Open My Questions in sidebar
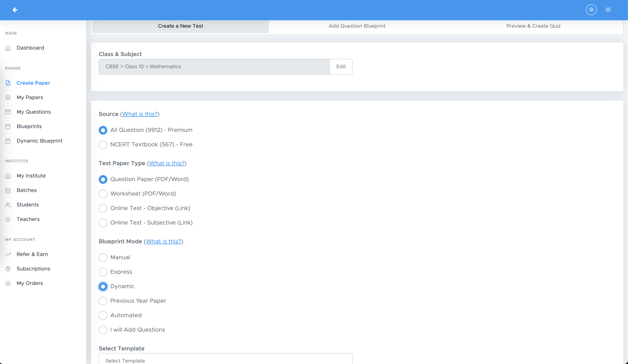The image size is (628, 364). click(x=34, y=112)
